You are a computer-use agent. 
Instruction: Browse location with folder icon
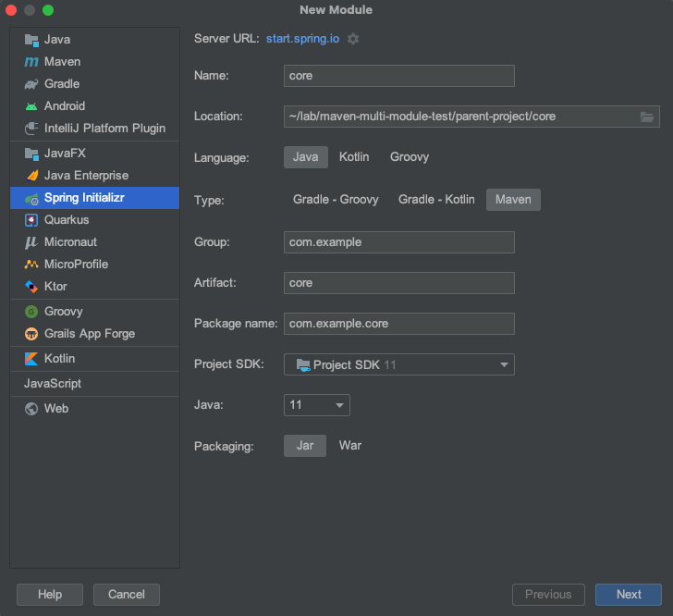tap(647, 117)
